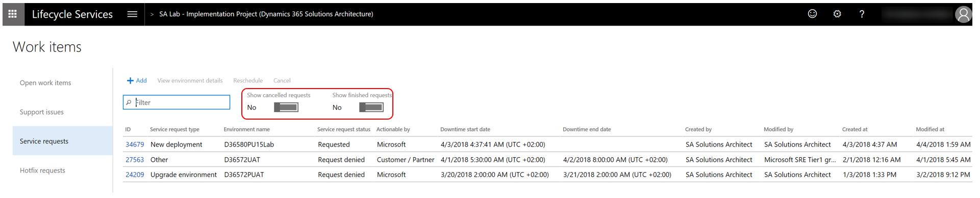Open the app launcher waffle icon
This screenshot has height=198, width=980.
13,14
